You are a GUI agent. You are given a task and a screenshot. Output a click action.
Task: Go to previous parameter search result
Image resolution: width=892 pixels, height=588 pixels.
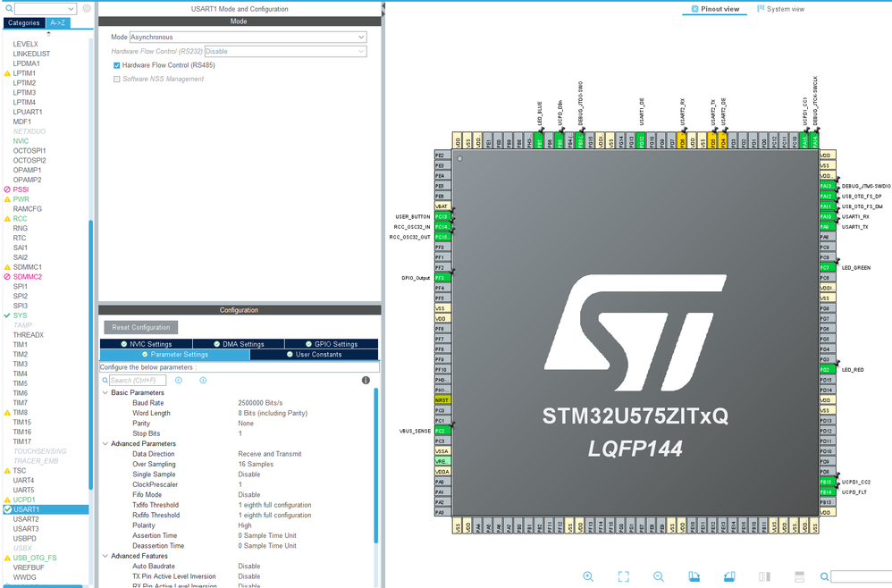point(179,381)
